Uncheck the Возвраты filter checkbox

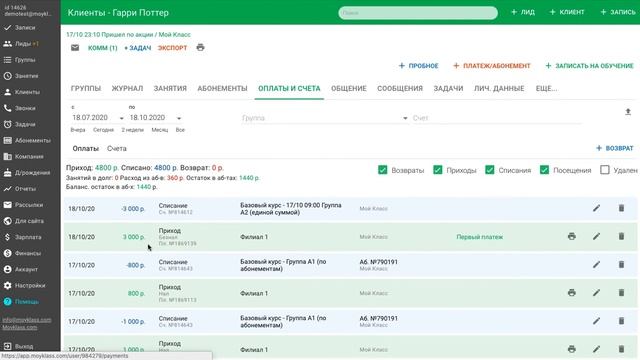pos(382,170)
